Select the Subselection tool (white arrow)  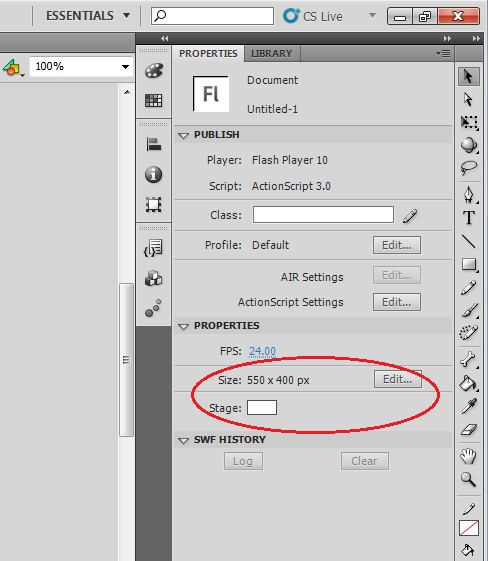pos(468,99)
